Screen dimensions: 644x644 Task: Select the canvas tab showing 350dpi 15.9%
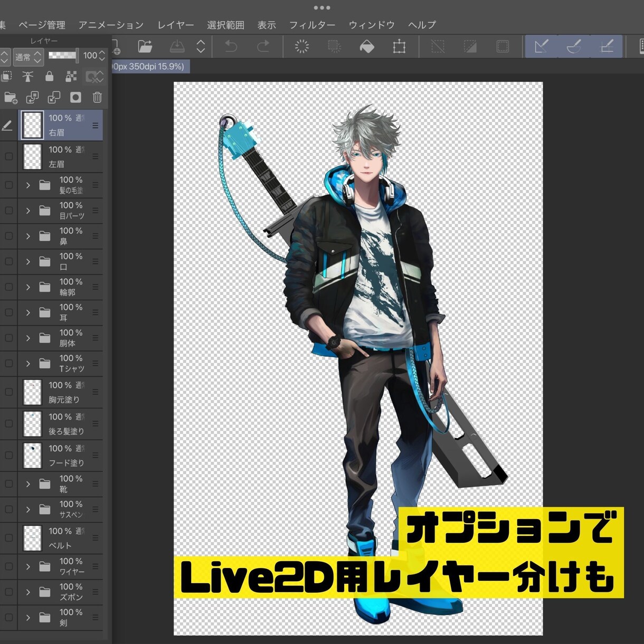[150, 67]
